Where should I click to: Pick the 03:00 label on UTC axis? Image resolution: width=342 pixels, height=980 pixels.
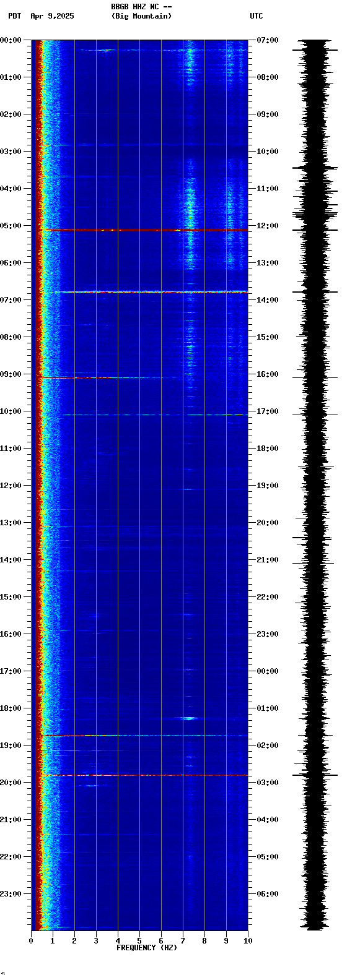pyautogui.click(x=268, y=783)
